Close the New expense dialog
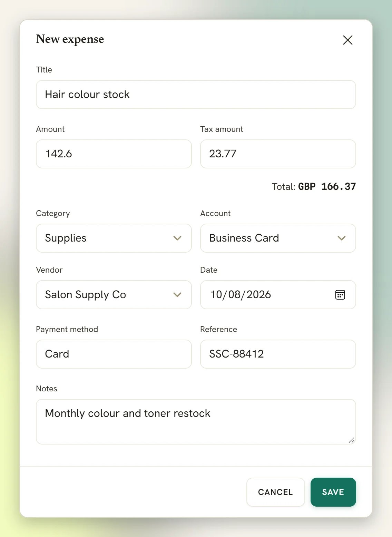Screen dimensions: 392x537 tap(347, 40)
